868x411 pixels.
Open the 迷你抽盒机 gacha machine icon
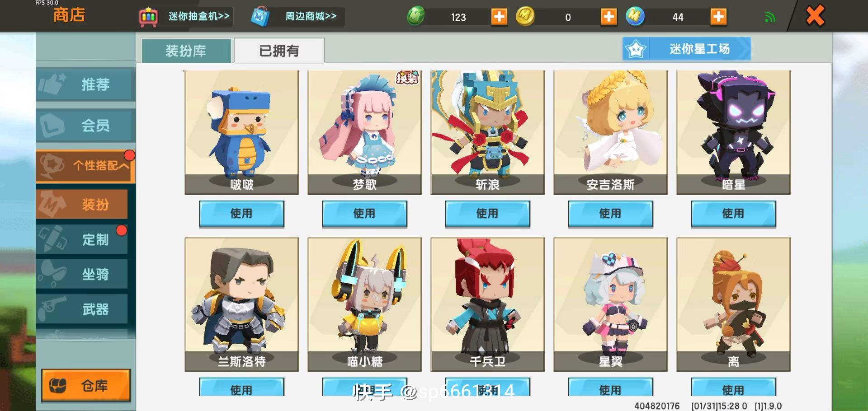coord(148,17)
